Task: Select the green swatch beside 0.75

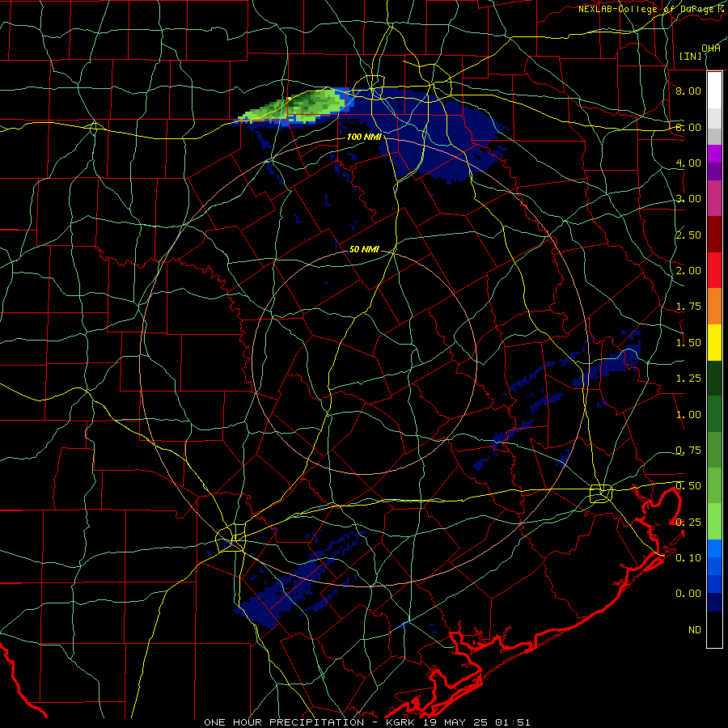Action: coord(714,450)
